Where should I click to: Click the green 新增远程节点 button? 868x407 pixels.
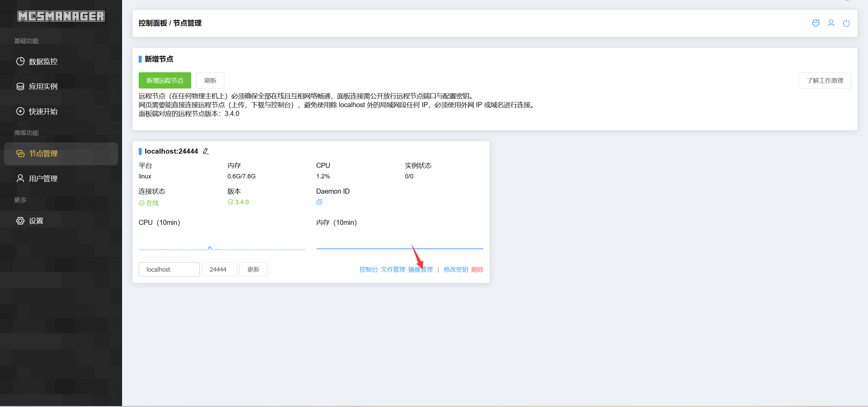pyautogui.click(x=165, y=80)
